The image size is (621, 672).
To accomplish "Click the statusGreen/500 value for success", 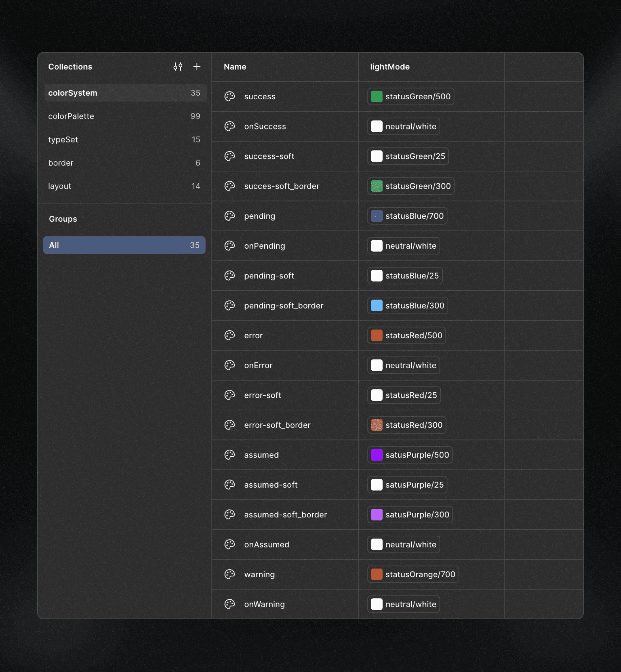I will (410, 97).
